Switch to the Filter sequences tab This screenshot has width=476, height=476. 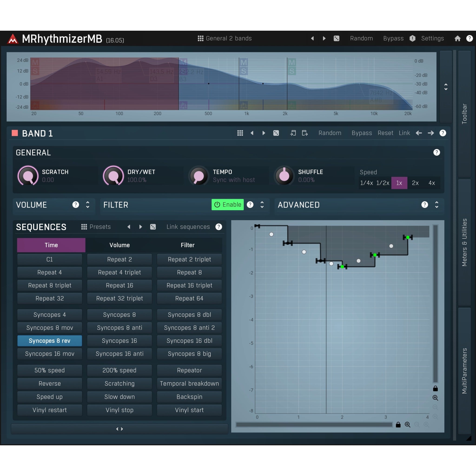(188, 245)
